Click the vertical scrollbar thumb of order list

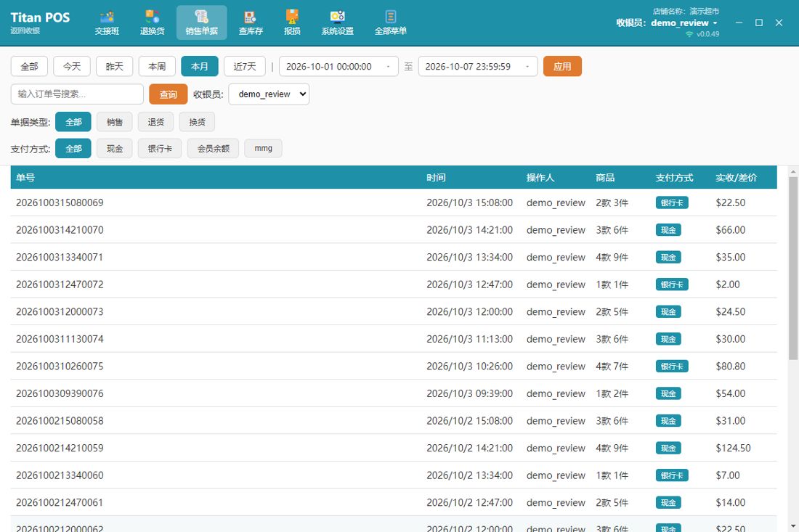(793, 269)
